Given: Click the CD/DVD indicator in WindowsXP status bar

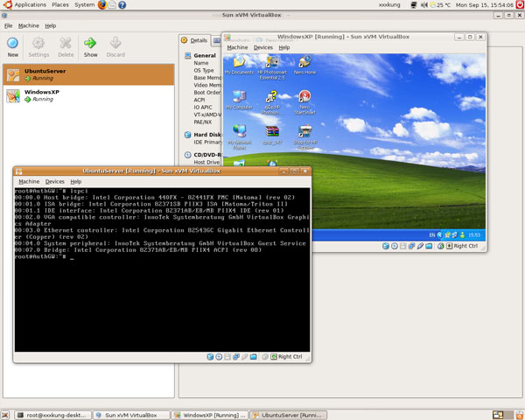Looking at the screenshot, I should [395, 246].
